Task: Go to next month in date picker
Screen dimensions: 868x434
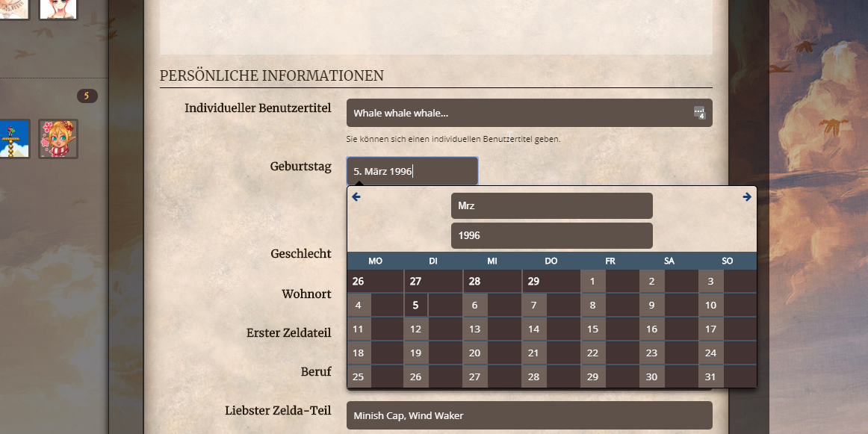Action: (747, 197)
